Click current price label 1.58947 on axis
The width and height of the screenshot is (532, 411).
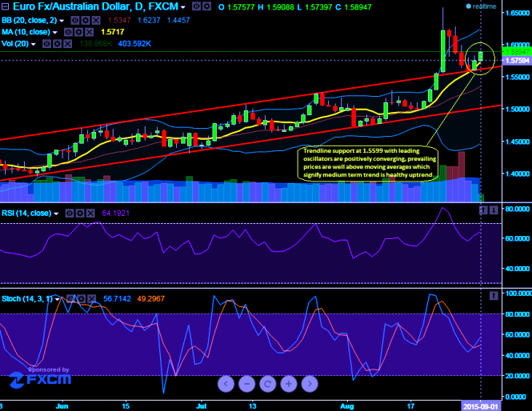517,52
